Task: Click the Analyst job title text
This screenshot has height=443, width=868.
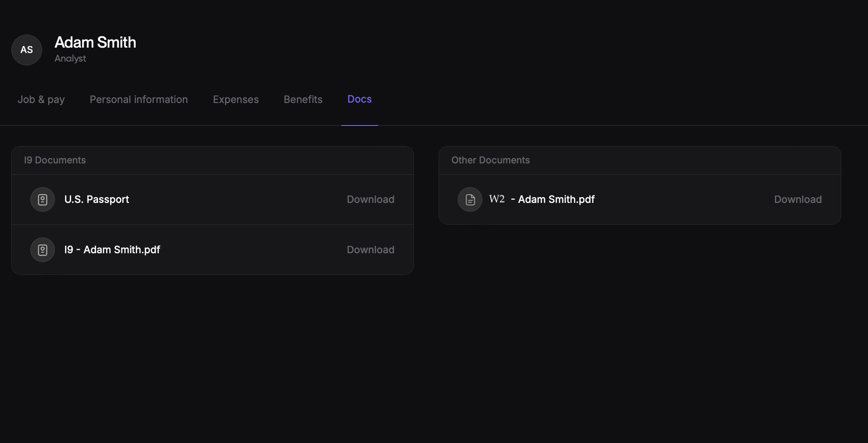Action: click(x=70, y=58)
